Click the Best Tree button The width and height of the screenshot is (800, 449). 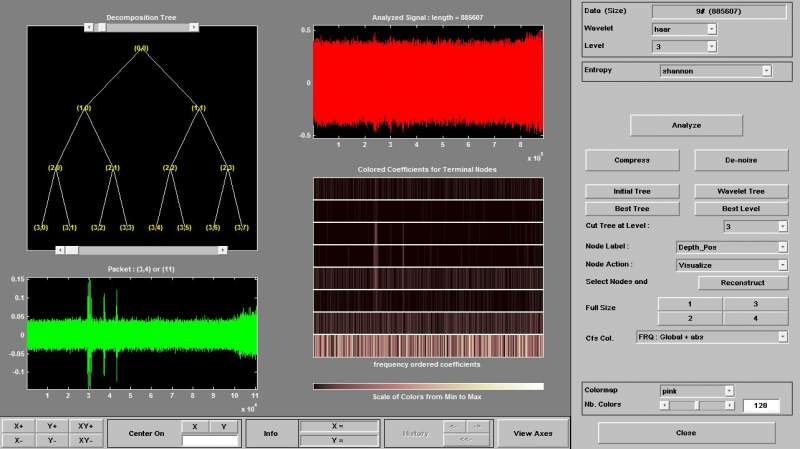[x=632, y=208]
